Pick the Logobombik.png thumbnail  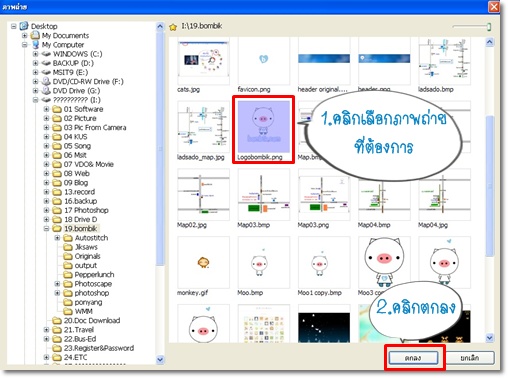pos(263,127)
